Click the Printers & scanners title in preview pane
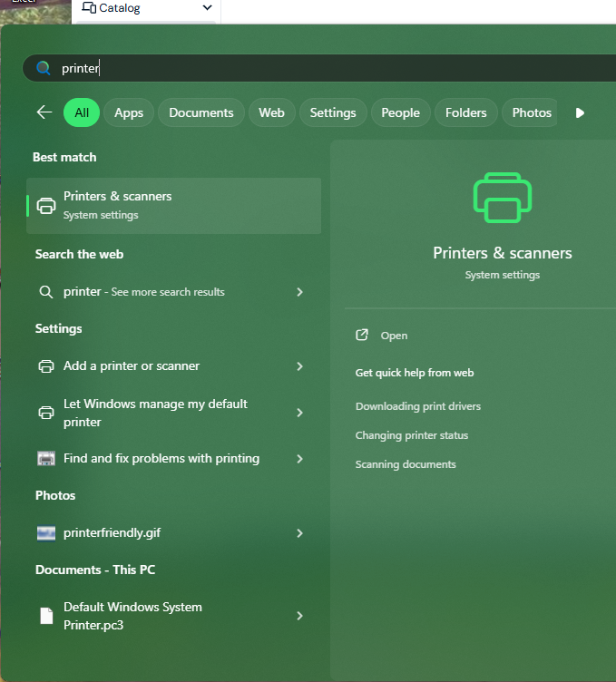Viewport: 616px width, 682px height. point(503,253)
